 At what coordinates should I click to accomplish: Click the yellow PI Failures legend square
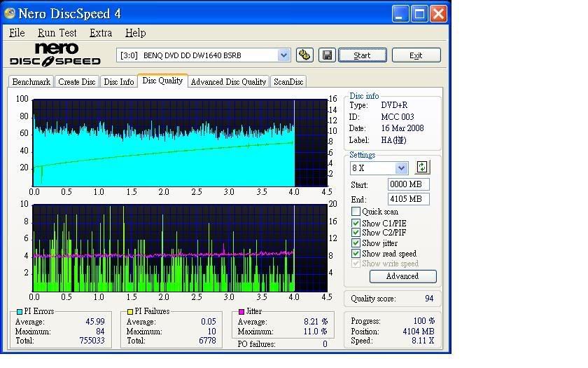(x=130, y=312)
